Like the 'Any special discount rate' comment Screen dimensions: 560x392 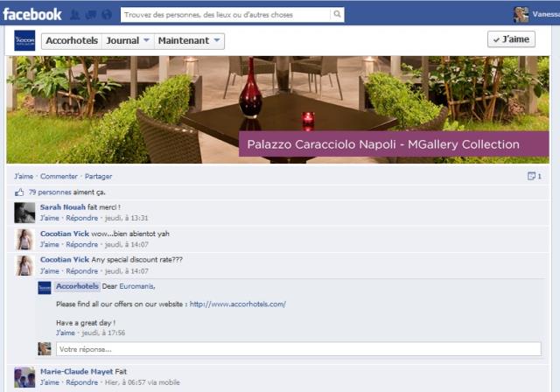[x=49, y=271]
